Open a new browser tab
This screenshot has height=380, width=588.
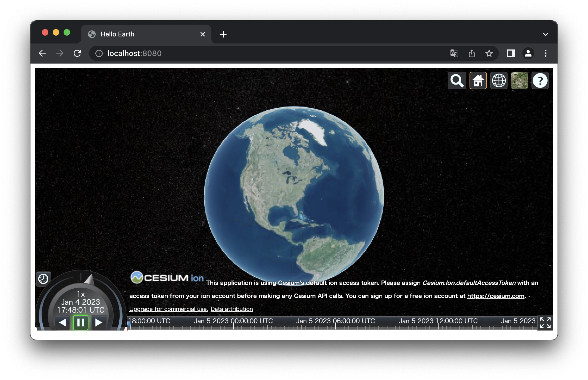[223, 34]
